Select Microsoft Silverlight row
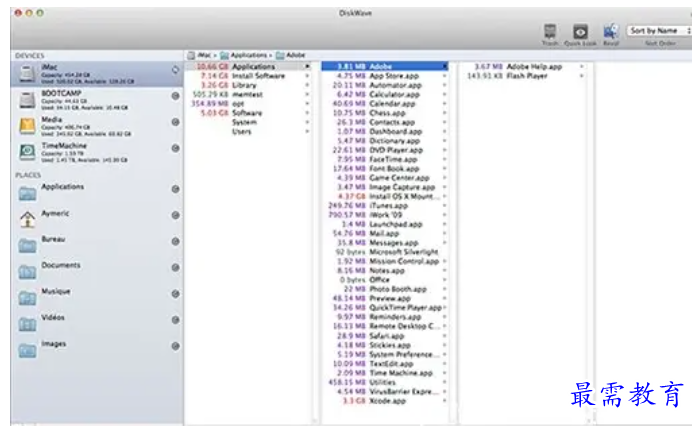This screenshot has height=426, width=692. [x=385, y=252]
